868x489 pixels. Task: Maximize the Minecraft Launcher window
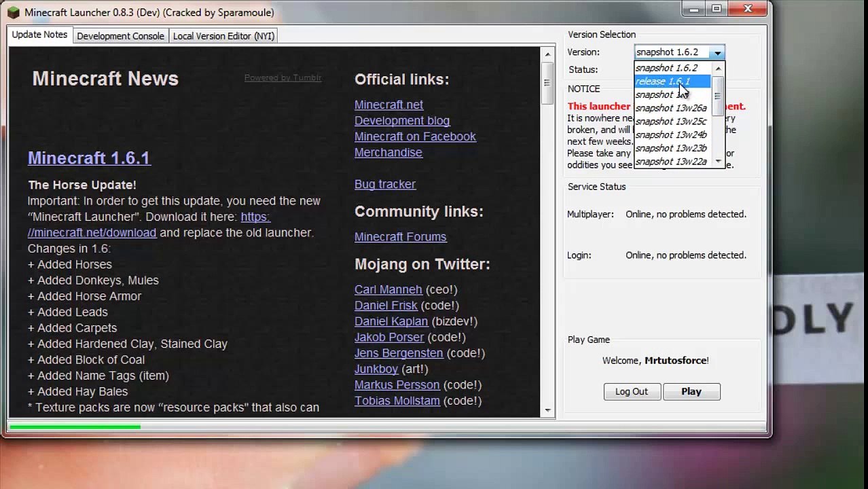(717, 9)
